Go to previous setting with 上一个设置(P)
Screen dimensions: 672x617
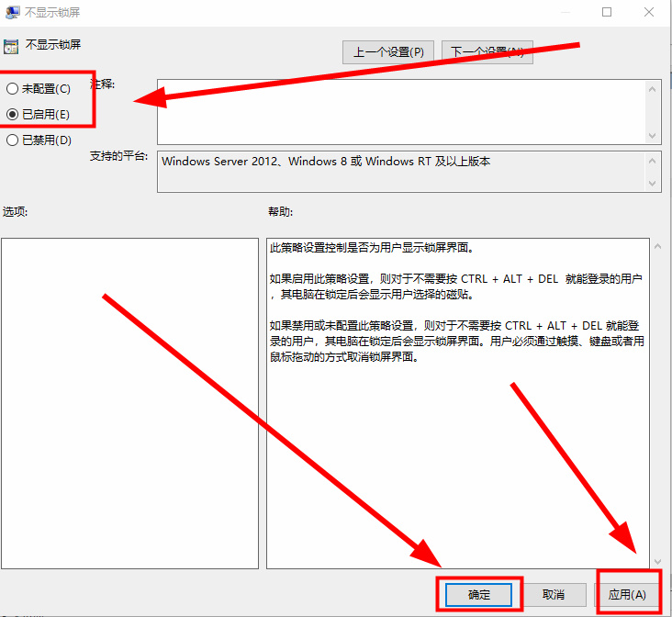pyautogui.click(x=388, y=52)
